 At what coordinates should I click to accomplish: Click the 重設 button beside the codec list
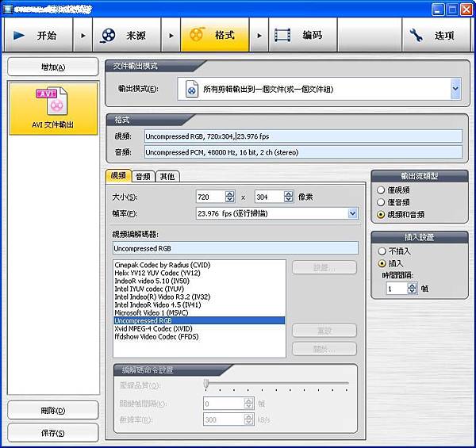[324, 331]
